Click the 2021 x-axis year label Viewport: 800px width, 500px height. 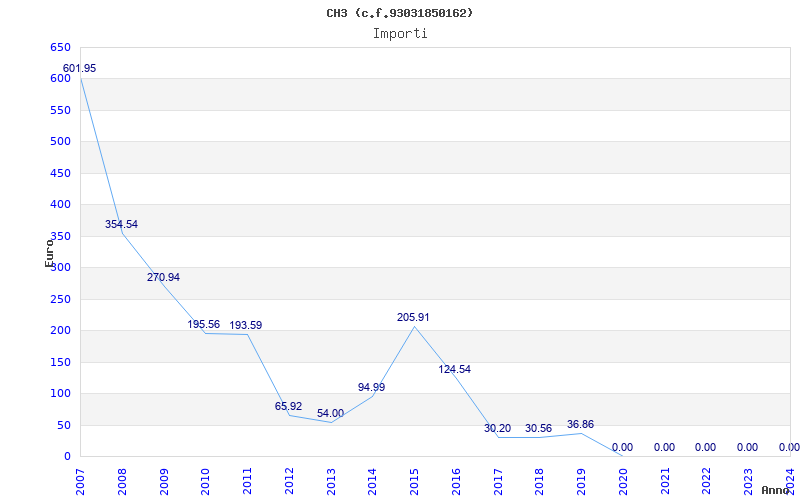pyautogui.click(x=665, y=482)
